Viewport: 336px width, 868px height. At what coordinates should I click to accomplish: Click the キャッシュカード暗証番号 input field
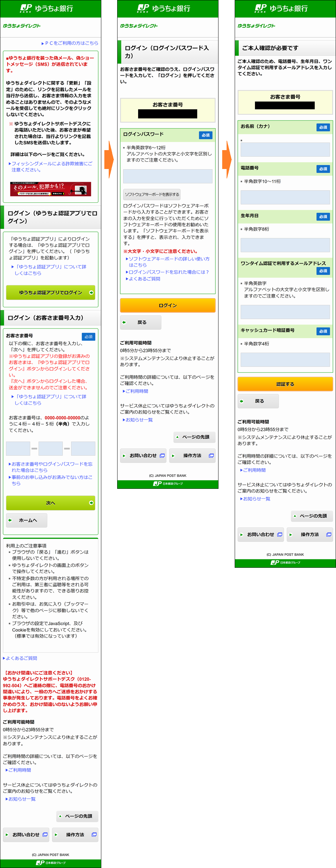tap(285, 360)
